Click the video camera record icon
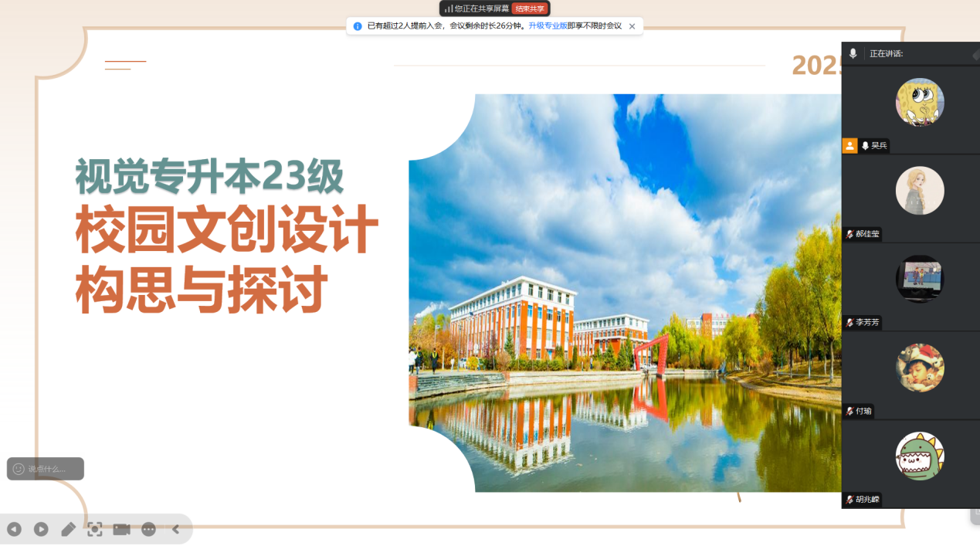980x546 pixels. (x=121, y=529)
